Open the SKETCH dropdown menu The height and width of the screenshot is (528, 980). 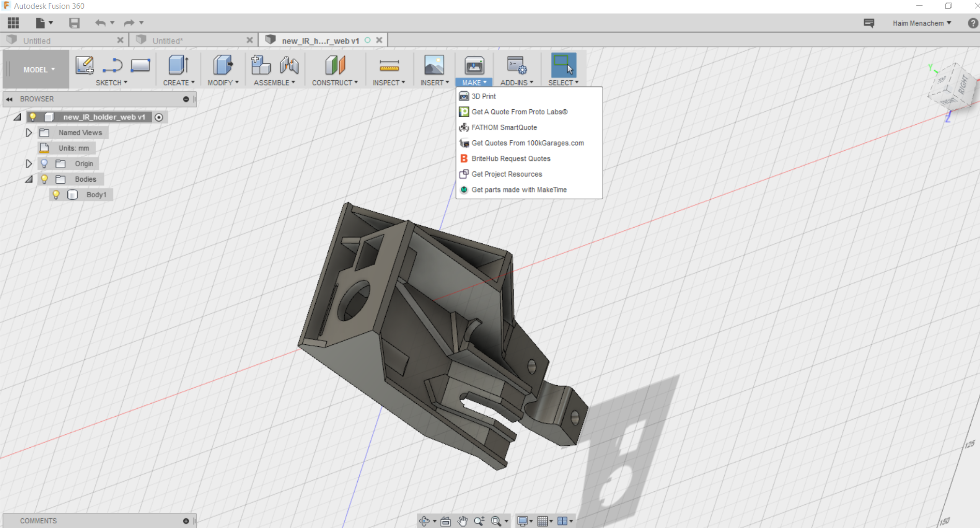click(111, 82)
